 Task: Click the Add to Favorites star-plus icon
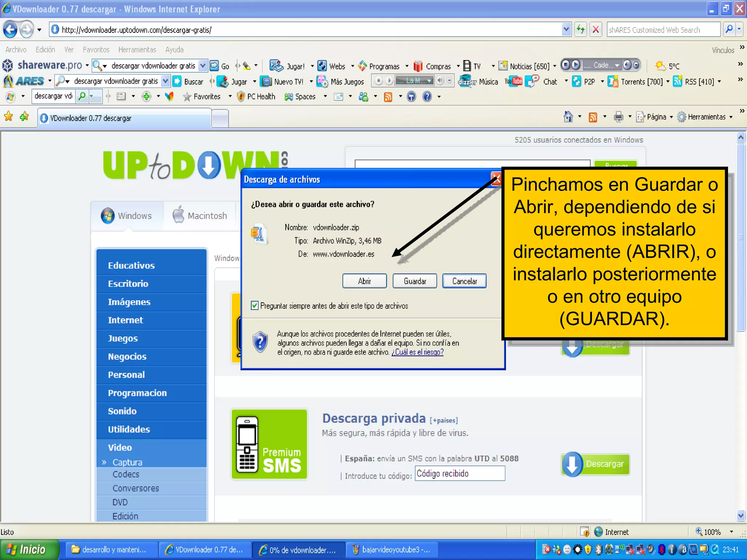click(x=24, y=117)
